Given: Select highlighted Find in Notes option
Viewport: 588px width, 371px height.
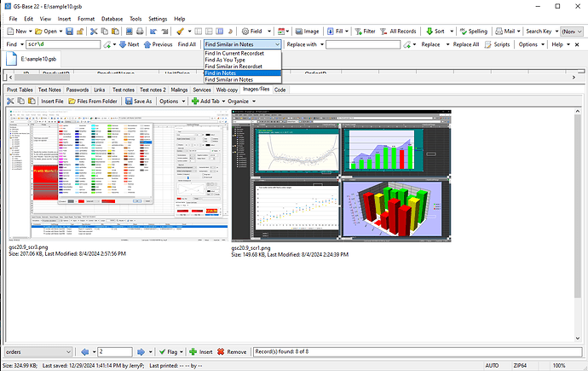Looking at the screenshot, I should 243,73.
